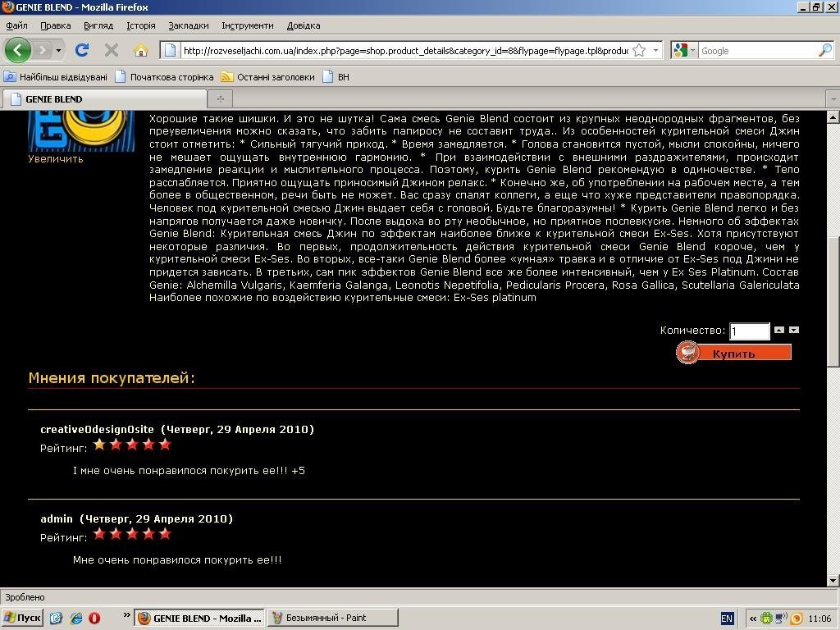Screen dimensions: 840x630
Task: Click the creative0design0site reviewer name
Action: click(97, 429)
